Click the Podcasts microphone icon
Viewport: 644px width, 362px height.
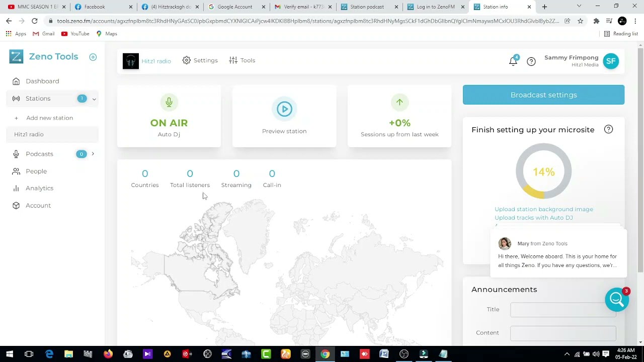16,154
